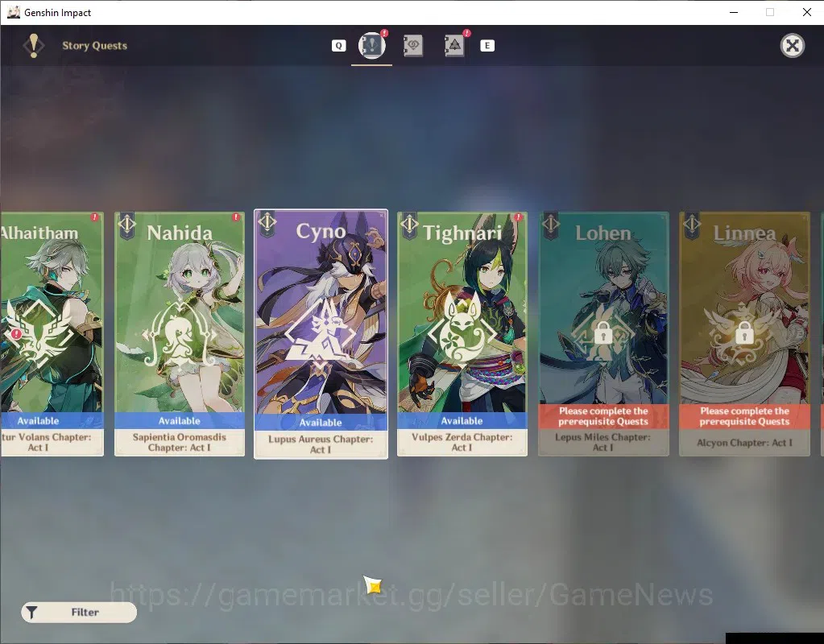Click Tighnari's fox constellation emblem
824x644 pixels.
click(x=462, y=328)
